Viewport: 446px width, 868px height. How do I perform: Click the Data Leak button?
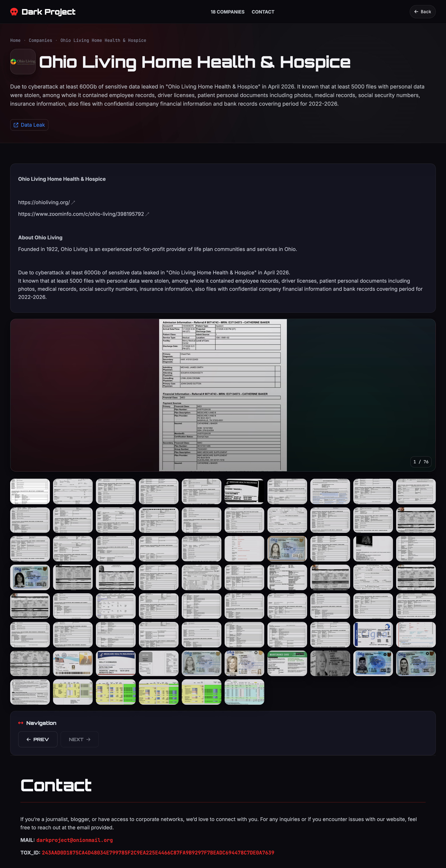29,125
